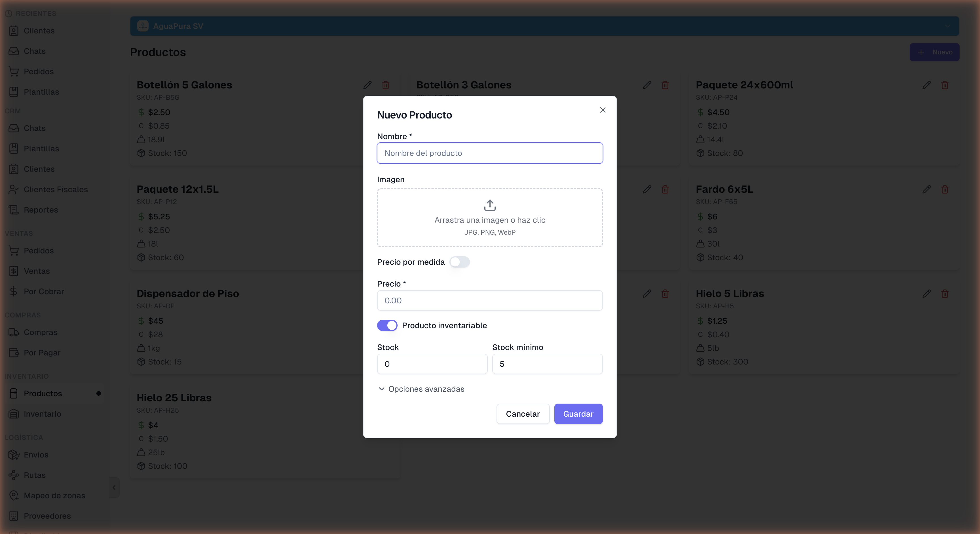The image size is (980, 534).
Task: Disable Producto inventariable switch
Action: pyautogui.click(x=387, y=326)
